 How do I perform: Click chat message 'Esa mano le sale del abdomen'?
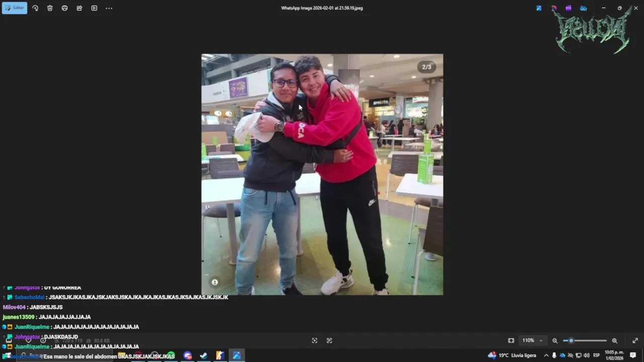(80, 356)
